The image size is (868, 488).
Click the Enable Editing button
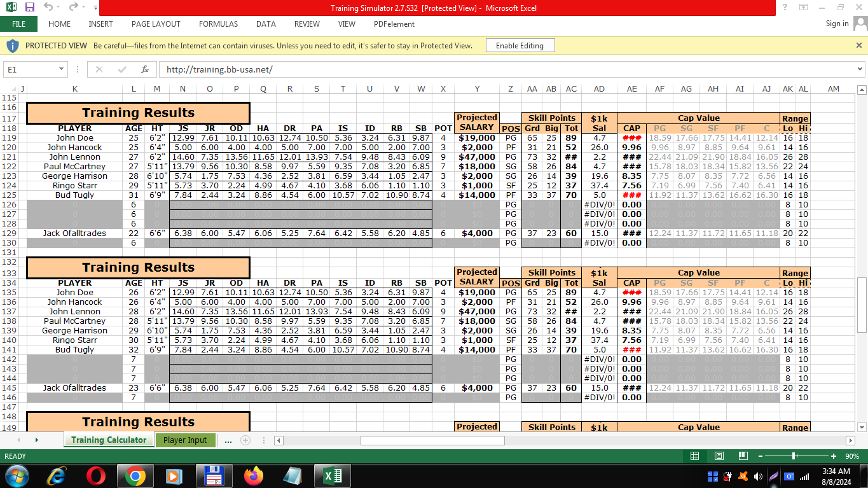coord(520,45)
